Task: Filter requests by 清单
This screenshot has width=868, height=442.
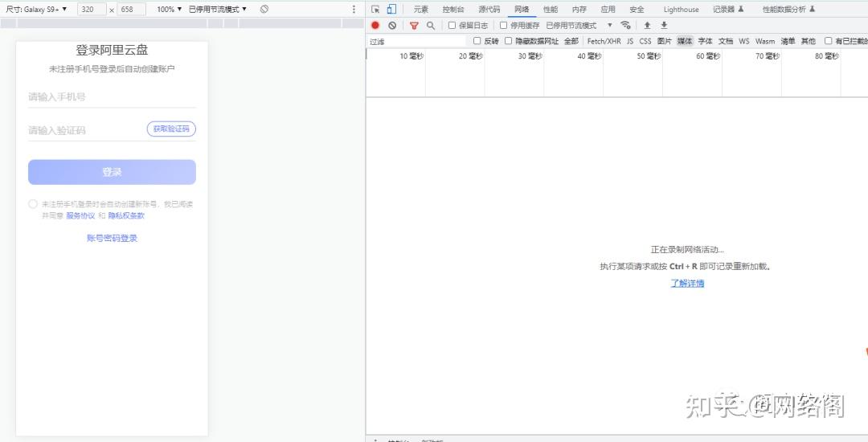Action: click(788, 41)
